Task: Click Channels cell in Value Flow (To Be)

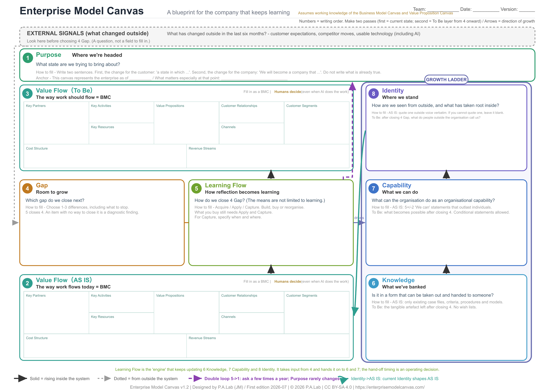Action: 251,134
